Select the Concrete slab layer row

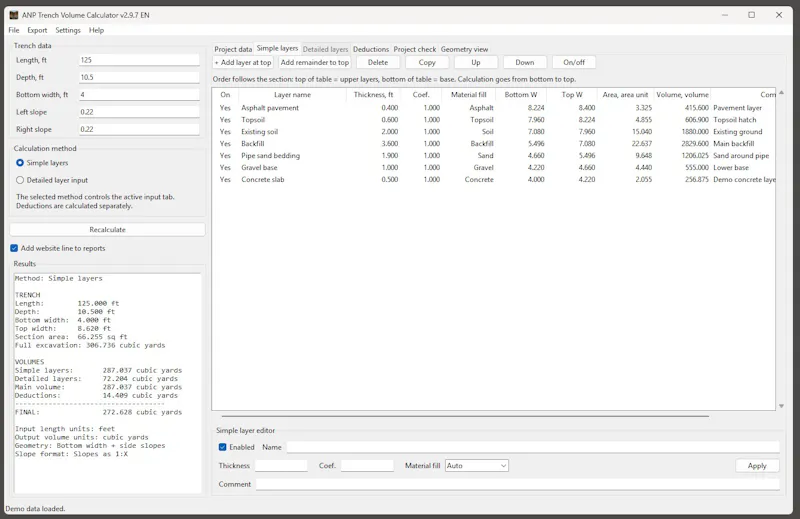click(494, 179)
